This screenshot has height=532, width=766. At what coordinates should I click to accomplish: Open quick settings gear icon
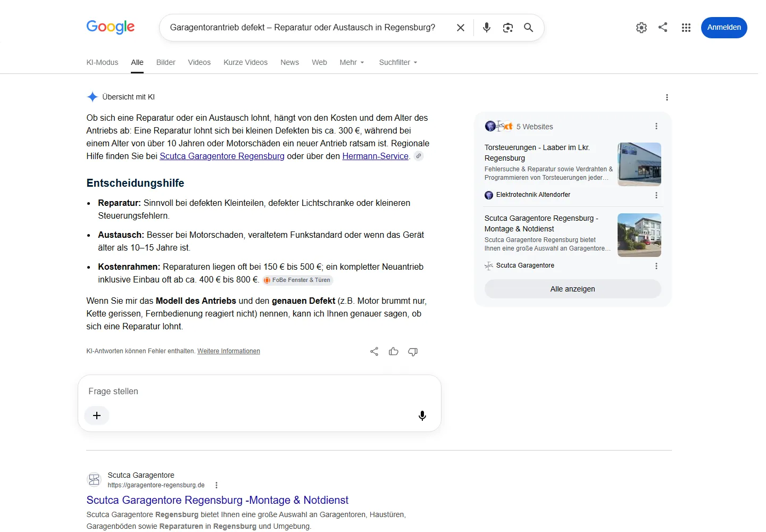click(642, 28)
